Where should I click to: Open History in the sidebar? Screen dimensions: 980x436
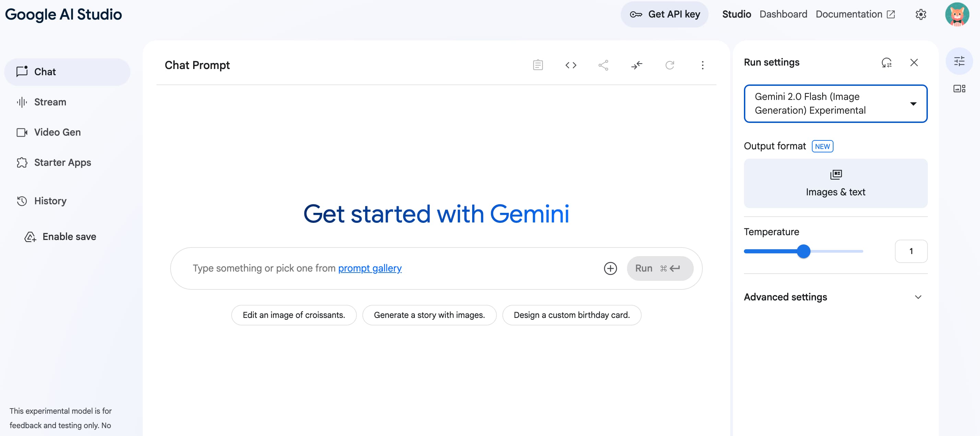click(67, 201)
